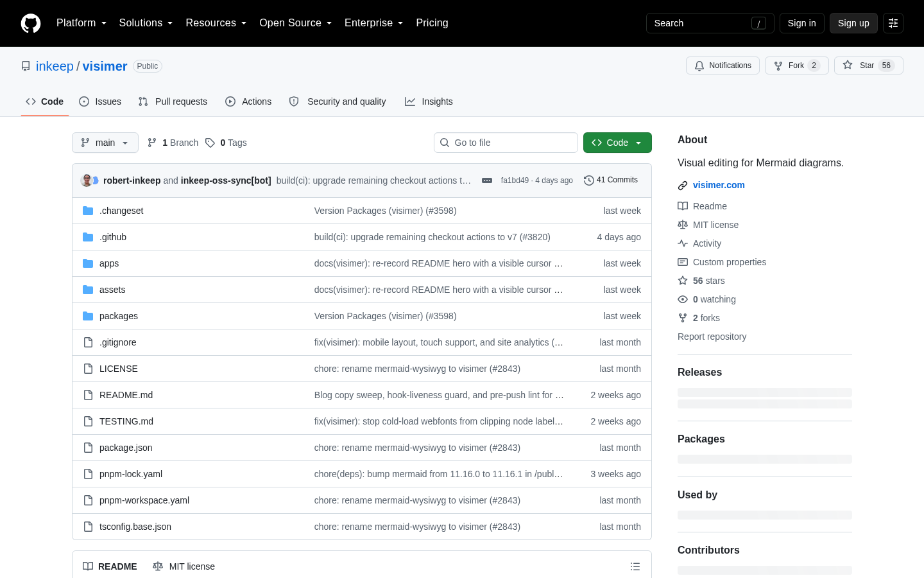
Task: Focus the top Search box
Action: point(710,23)
